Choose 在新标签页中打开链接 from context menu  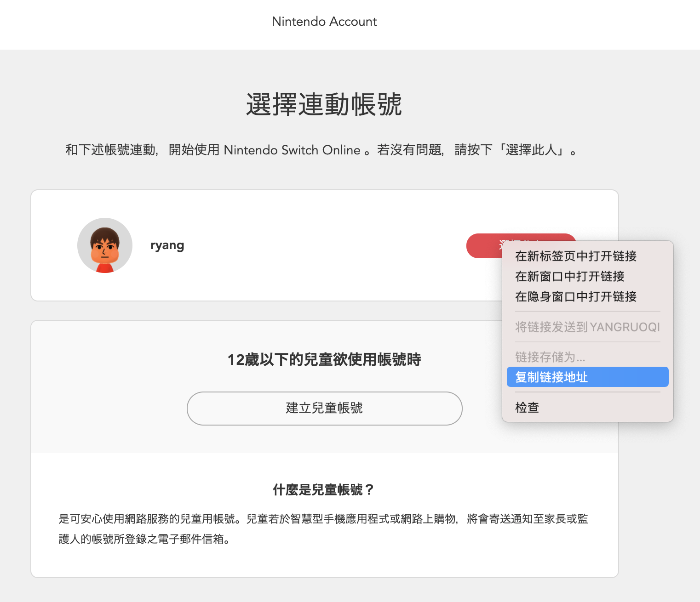[575, 256]
